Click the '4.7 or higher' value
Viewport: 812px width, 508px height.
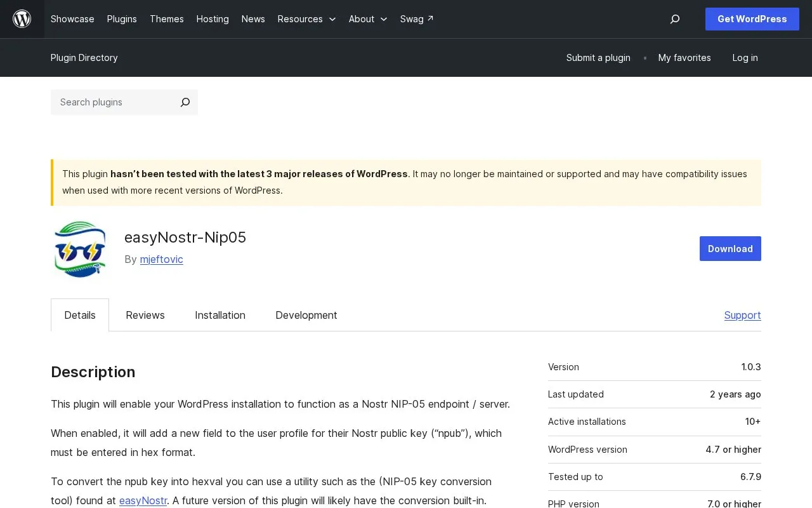[733, 450]
